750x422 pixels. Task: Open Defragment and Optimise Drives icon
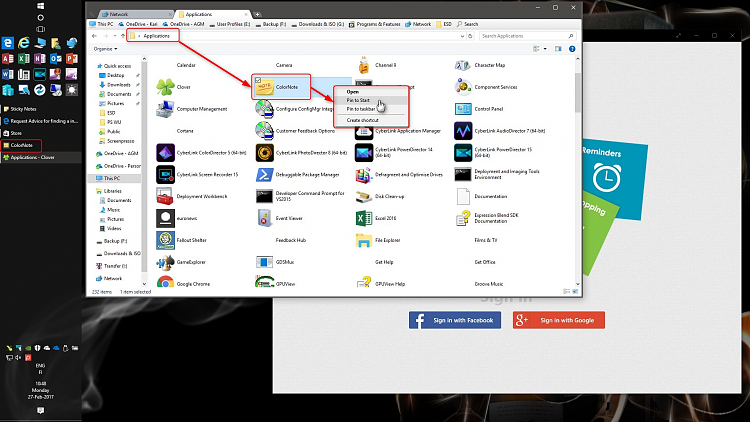coord(364,175)
